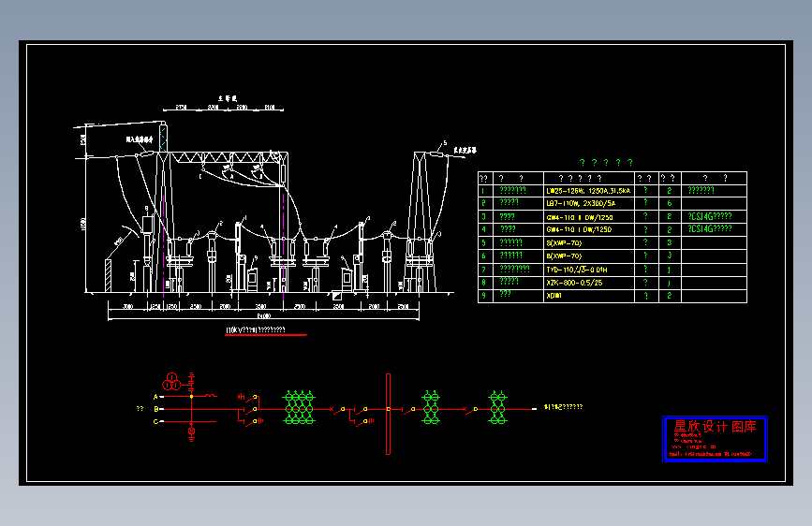Select the green four-column current transformer group

pyautogui.click(x=299, y=408)
